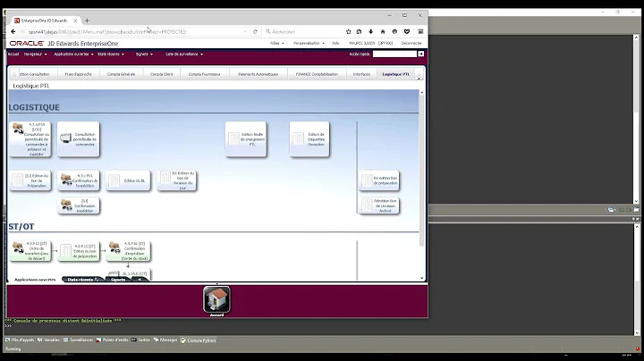Screen dimensions: 644x361
Task: Open the browser hamburger menu
Action: click(420, 31)
